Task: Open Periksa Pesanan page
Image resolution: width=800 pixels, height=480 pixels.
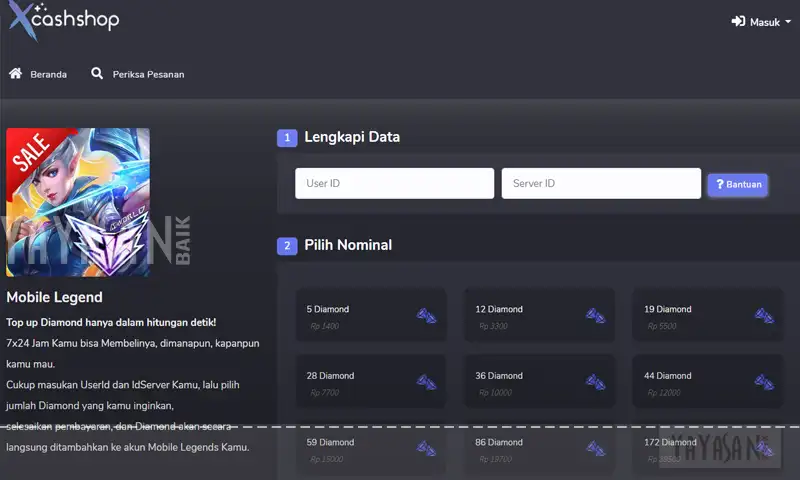Action: (148, 74)
